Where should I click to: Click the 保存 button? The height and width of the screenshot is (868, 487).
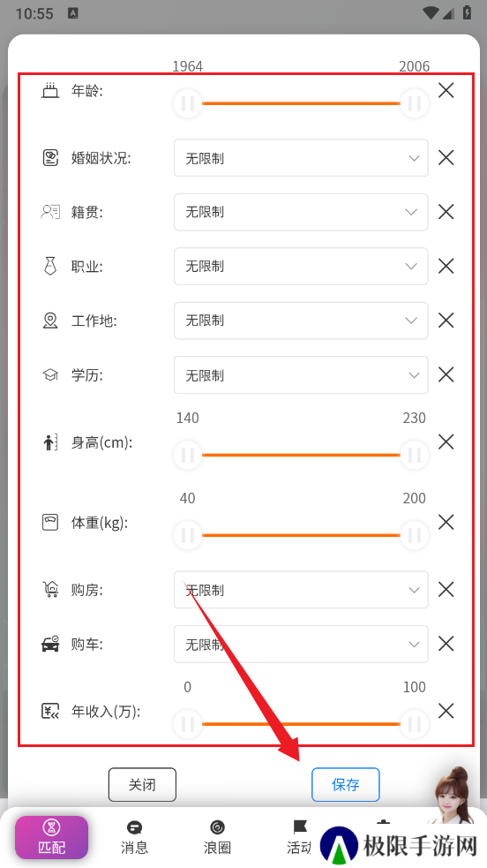[x=346, y=784]
